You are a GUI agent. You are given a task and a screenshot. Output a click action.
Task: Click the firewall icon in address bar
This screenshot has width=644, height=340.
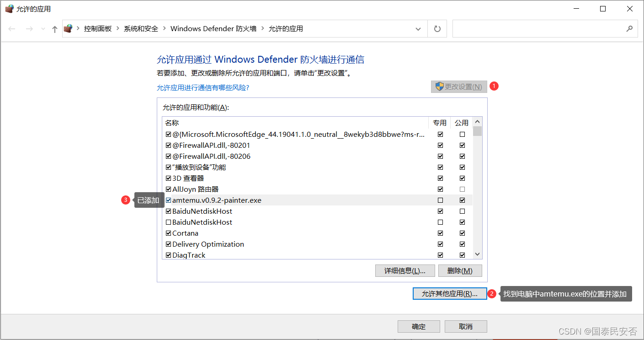68,28
